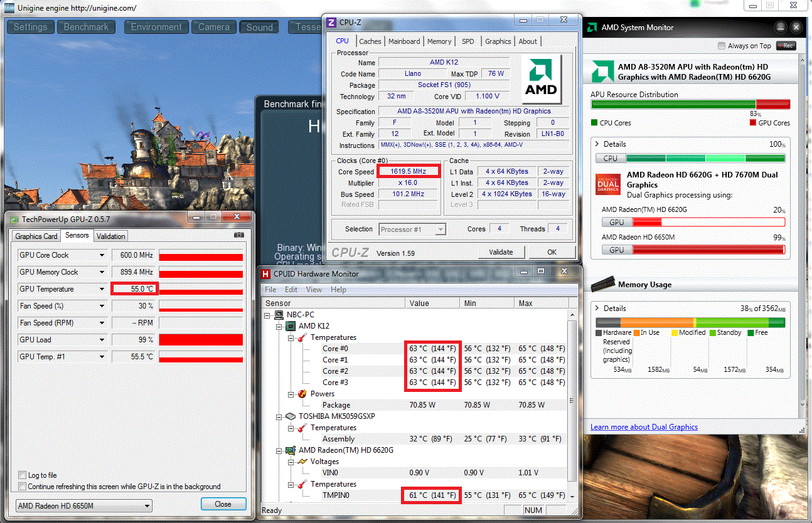Open GPU Memory Clock sensor dropdown

102,272
